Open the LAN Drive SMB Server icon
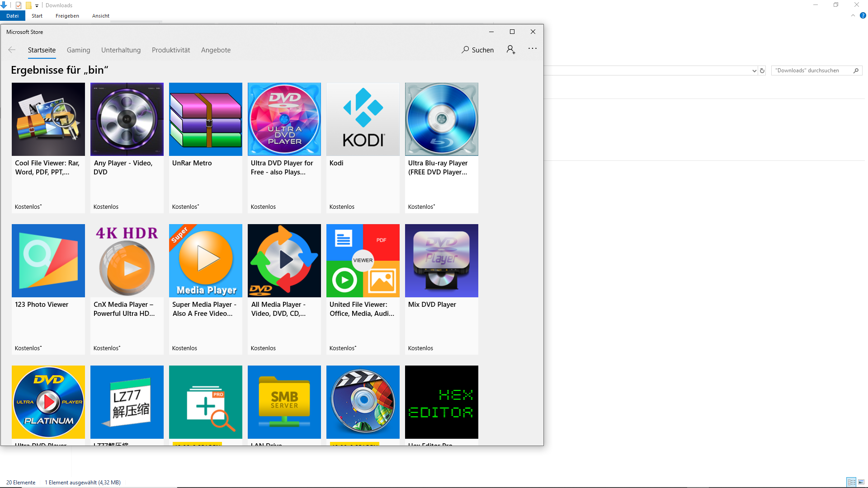 [x=284, y=402]
